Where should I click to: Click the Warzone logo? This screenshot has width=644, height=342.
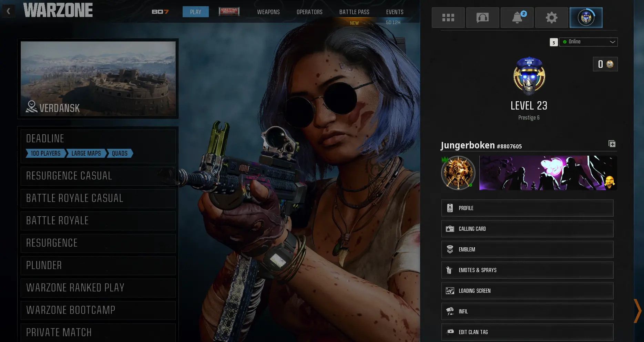(58, 10)
